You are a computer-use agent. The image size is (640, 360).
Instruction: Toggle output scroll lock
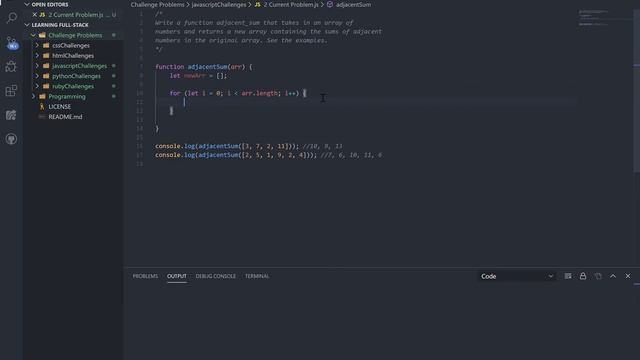583,276
